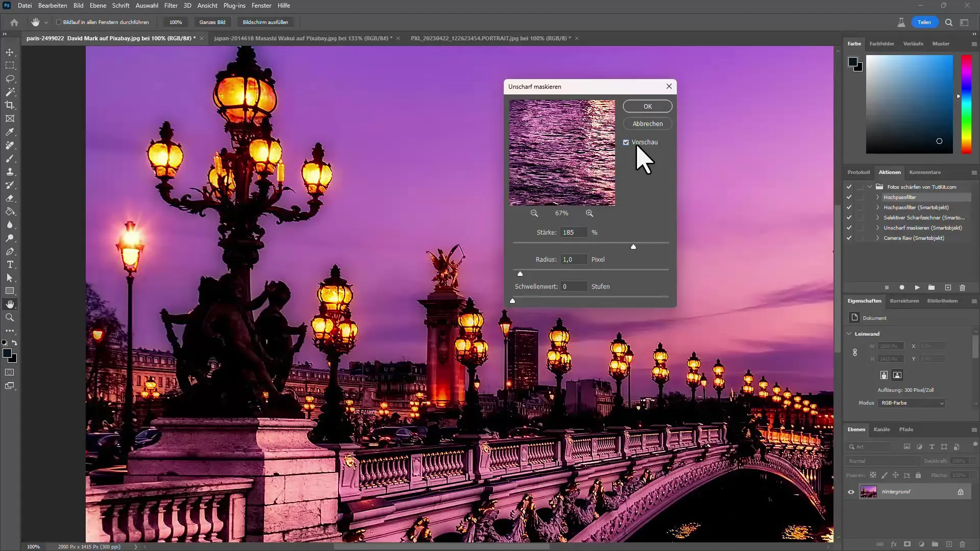980x551 pixels.
Task: Expand the Hochpassfilter action
Action: click(x=877, y=197)
